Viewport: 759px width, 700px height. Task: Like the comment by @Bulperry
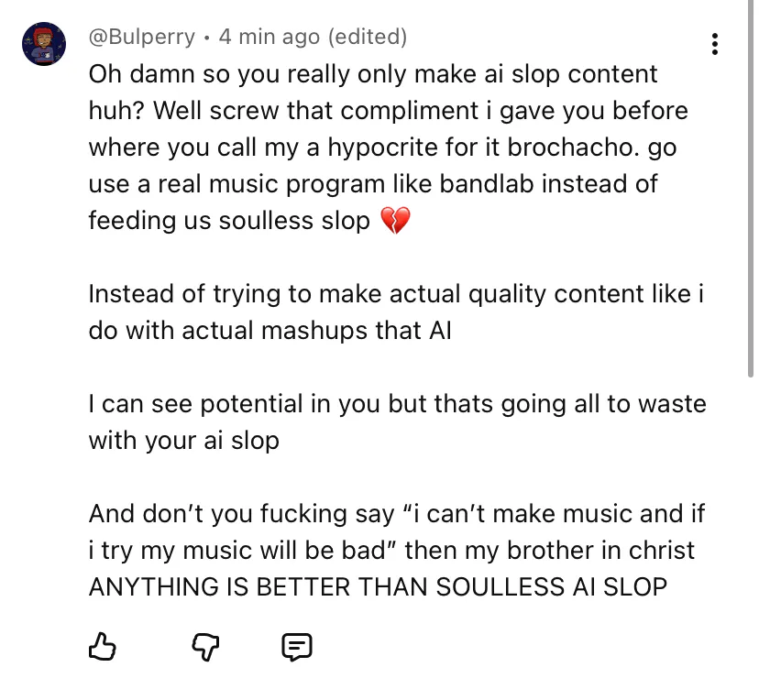click(x=103, y=648)
